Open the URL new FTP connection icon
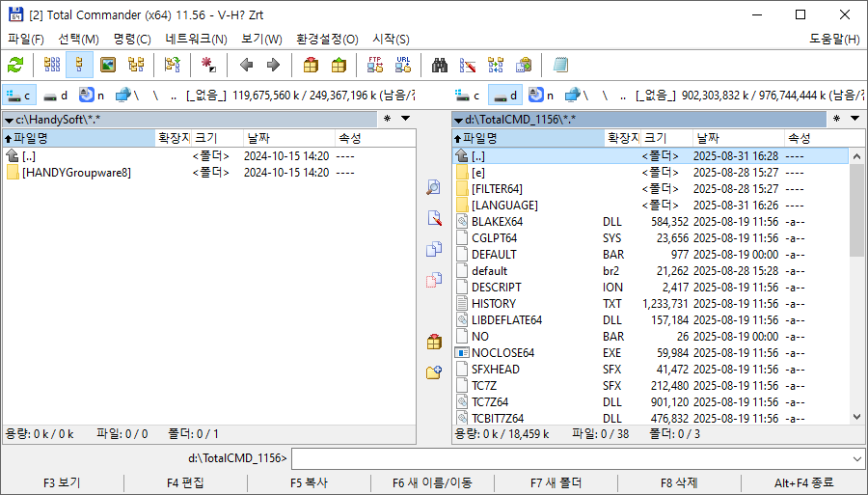868x495 pixels. click(403, 65)
